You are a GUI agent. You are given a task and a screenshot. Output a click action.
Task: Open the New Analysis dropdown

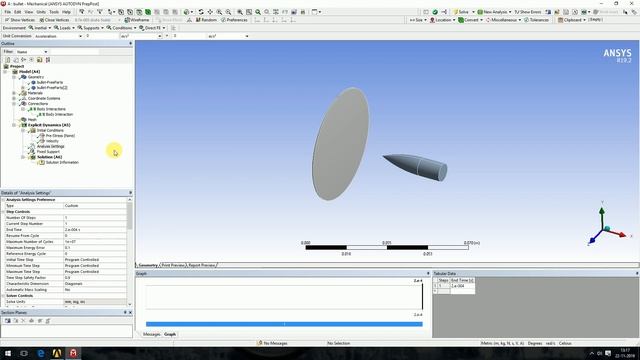tap(494, 12)
